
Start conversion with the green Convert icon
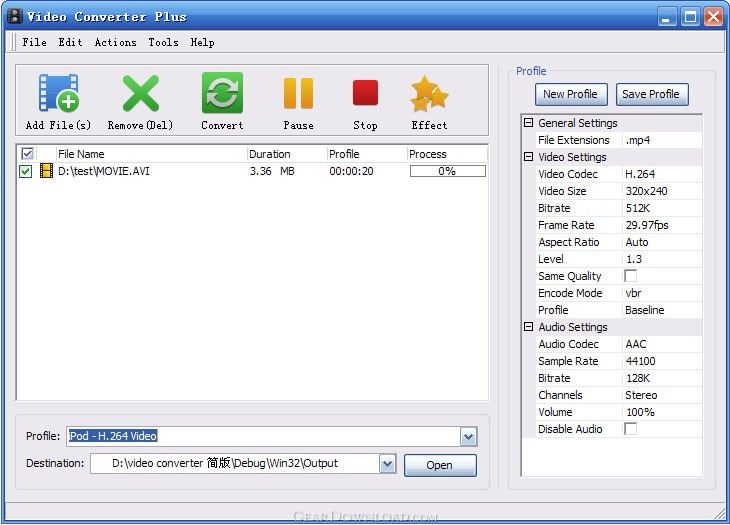click(x=222, y=93)
